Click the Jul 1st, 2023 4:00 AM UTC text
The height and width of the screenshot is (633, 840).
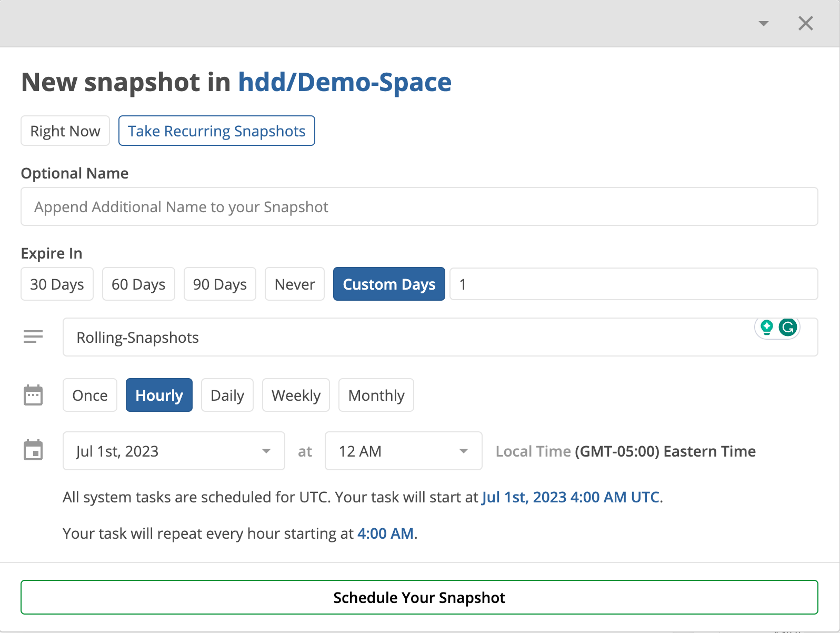click(x=571, y=497)
